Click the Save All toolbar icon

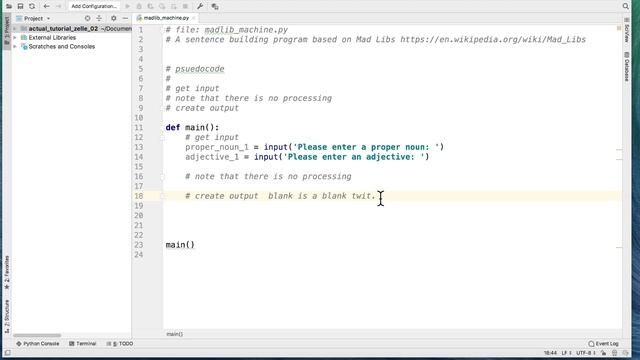click(20, 6)
